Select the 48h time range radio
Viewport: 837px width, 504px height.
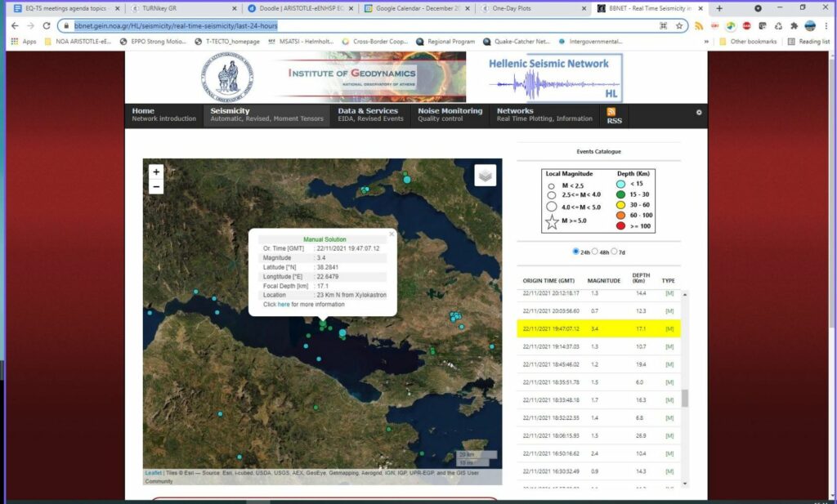coord(595,251)
